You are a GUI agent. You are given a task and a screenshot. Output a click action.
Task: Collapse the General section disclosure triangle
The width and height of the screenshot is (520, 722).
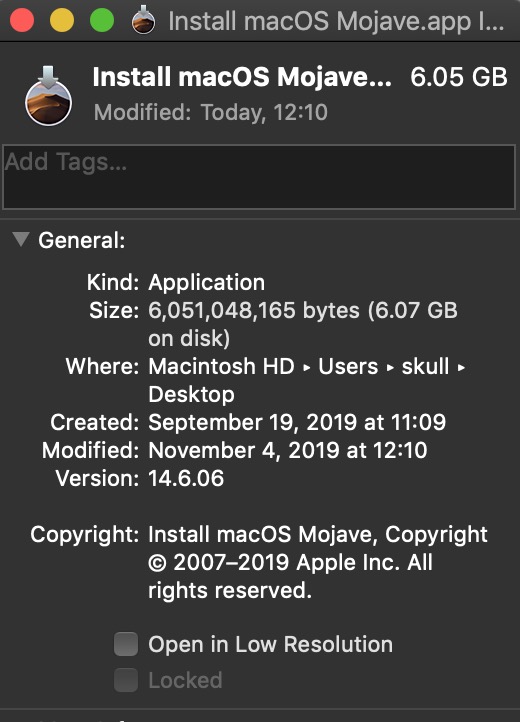[x=21, y=239]
